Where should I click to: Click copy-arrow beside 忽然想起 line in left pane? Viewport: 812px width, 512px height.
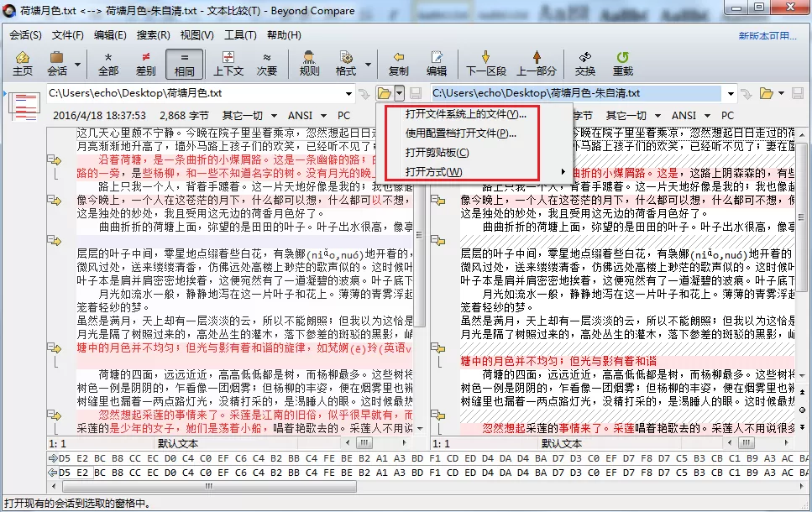[55, 415]
